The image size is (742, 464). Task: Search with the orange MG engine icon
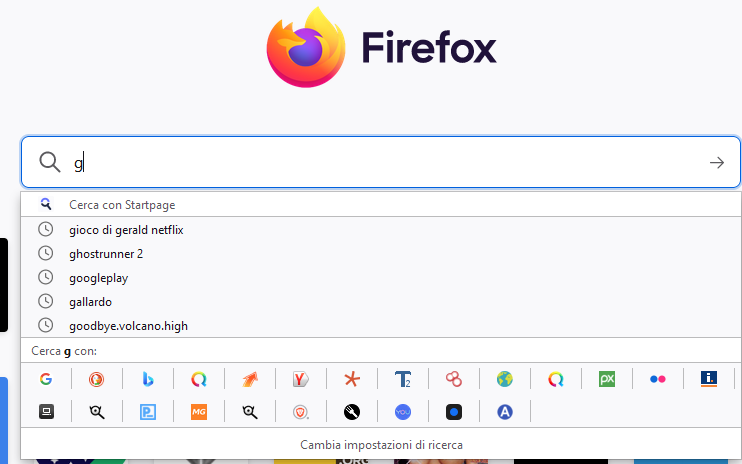pos(199,412)
